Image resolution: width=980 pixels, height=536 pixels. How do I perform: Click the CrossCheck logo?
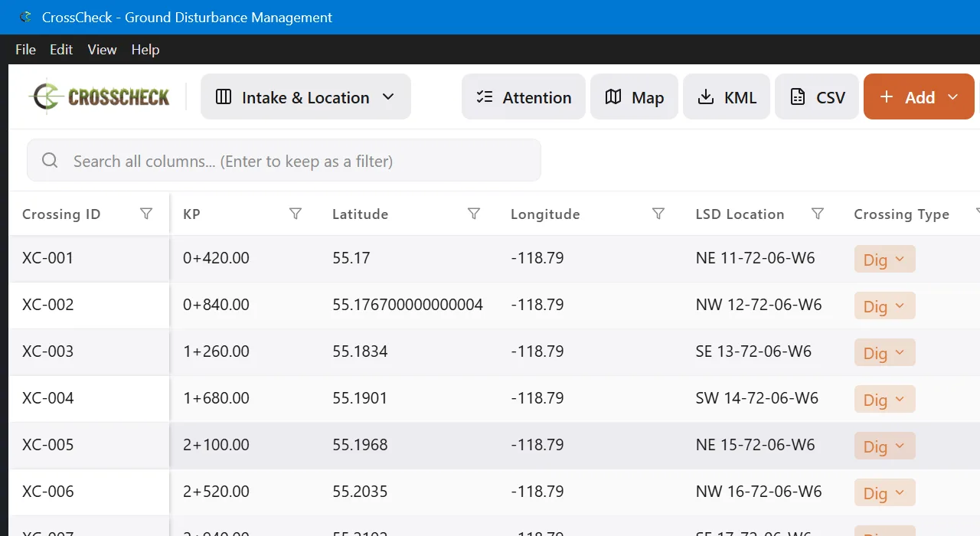click(100, 97)
